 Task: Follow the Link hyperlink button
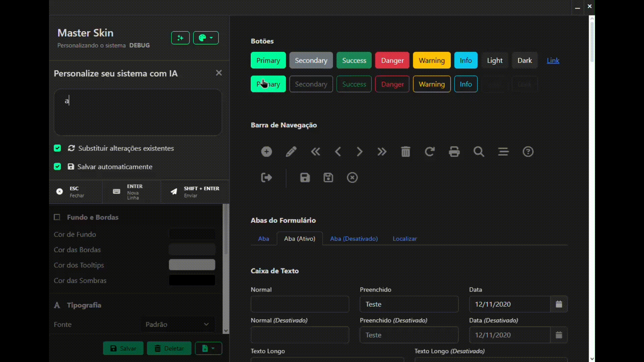pyautogui.click(x=553, y=61)
